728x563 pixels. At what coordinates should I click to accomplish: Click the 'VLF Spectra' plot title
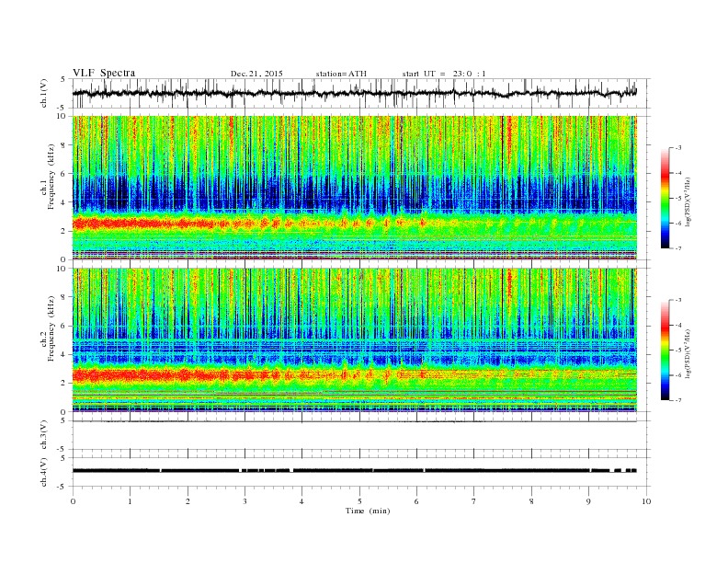pyautogui.click(x=104, y=73)
